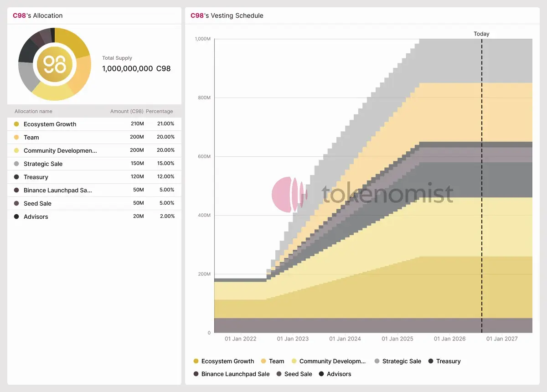The width and height of the screenshot is (547, 392).
Task: Click the 210M amount cell
Action: tap(137, 124)
